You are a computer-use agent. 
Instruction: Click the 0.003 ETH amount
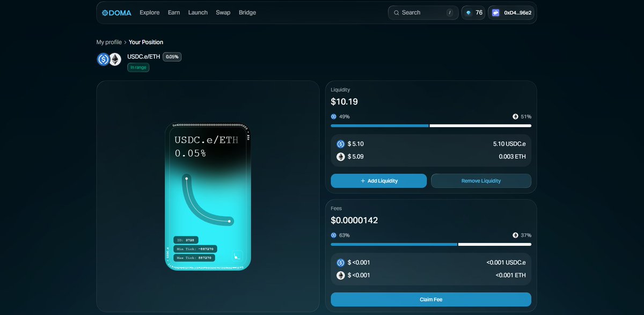coord(513,157)
